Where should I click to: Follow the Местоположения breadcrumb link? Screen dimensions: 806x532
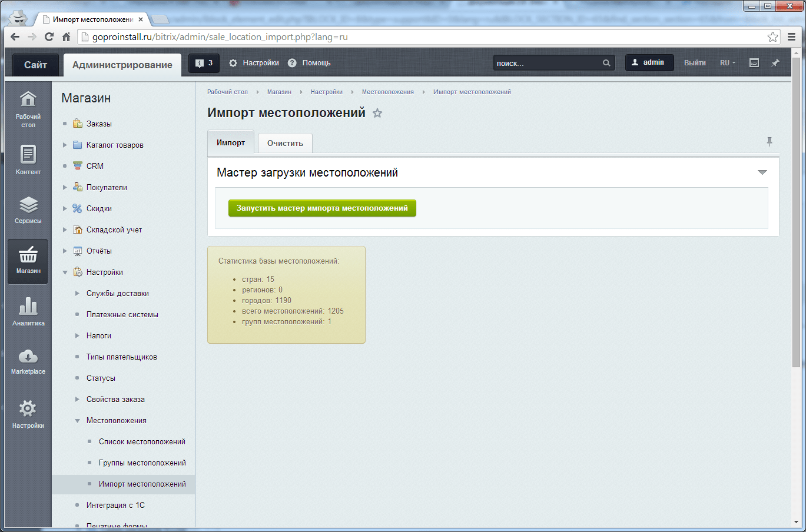point(388,92)
